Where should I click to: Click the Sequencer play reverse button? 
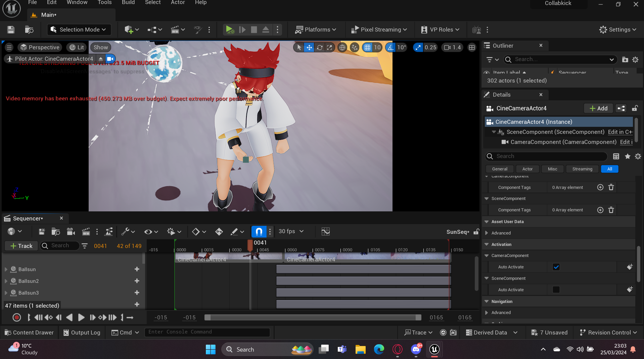click(x=70, y=317)
